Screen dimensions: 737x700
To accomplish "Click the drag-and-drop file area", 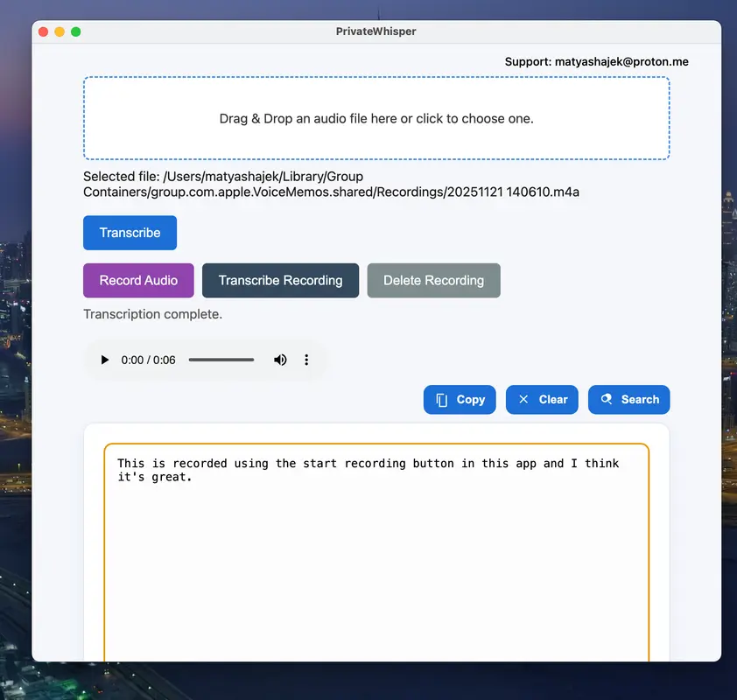I will tap(376, 118).
